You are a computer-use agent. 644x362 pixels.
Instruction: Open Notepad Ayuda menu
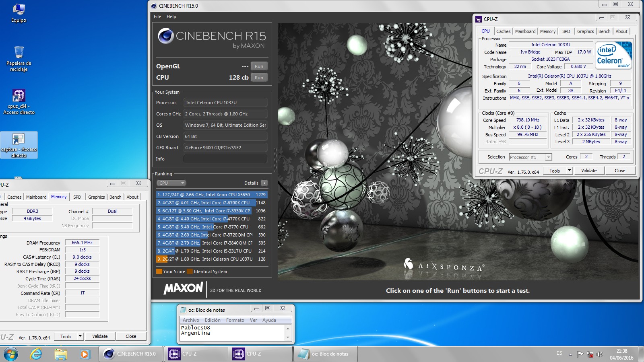tap(269, 320)
